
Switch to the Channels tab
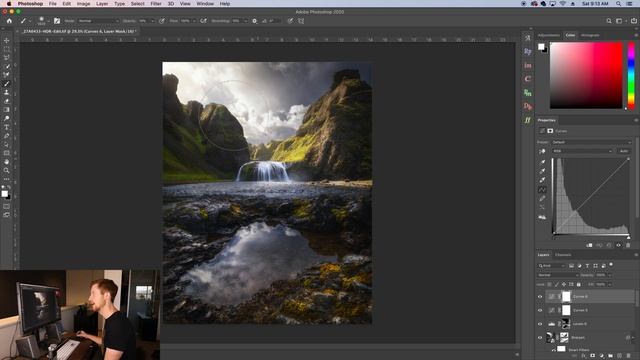[563, 255]
